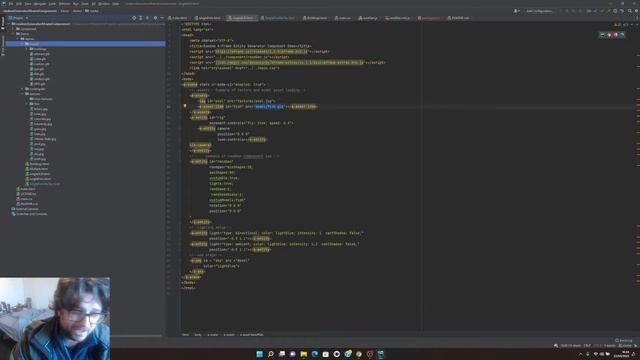Toggle the Project tool window stripe button

point(3,23)
